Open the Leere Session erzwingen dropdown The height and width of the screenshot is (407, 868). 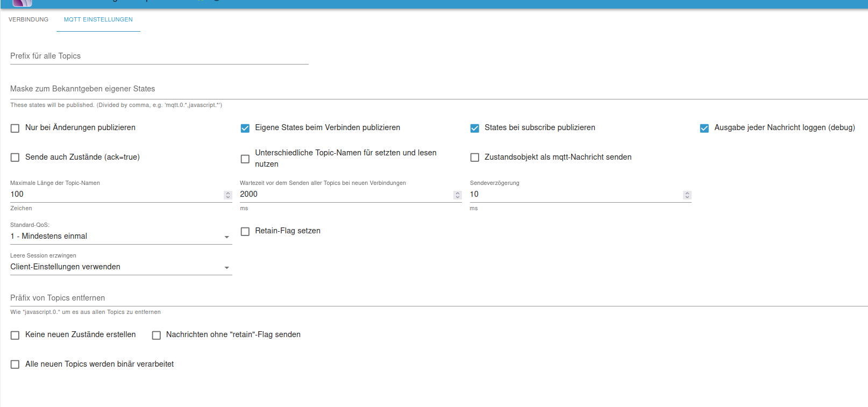click(121, 267)
